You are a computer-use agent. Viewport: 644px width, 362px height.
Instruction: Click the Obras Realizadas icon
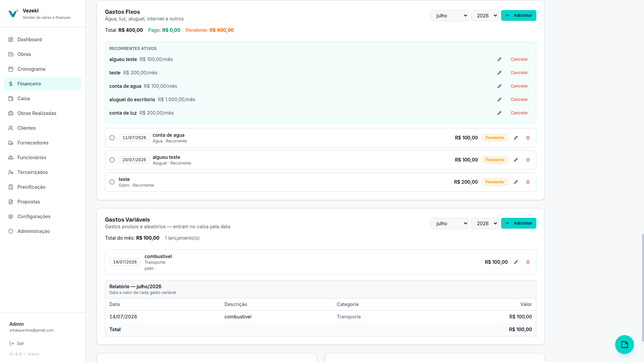11,113
